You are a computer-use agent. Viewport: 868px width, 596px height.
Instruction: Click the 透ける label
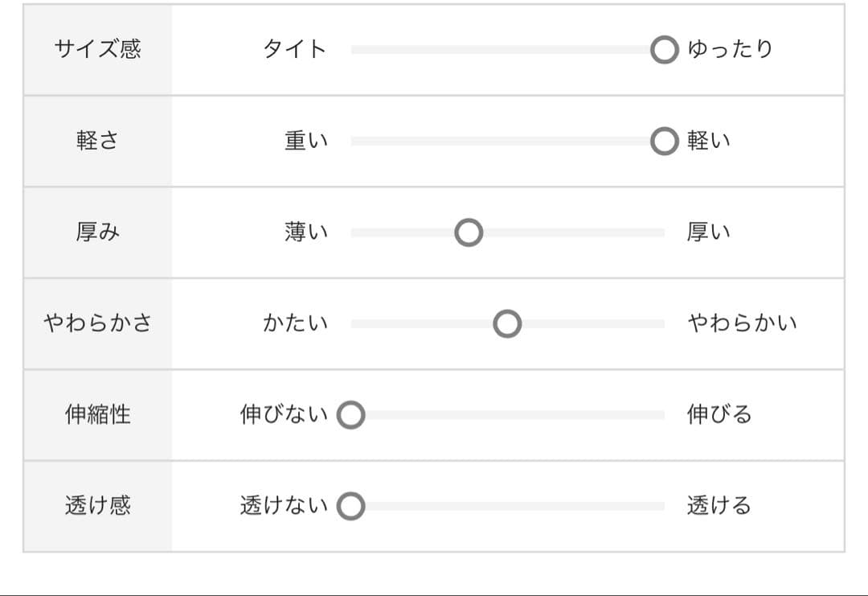point(719,506)
